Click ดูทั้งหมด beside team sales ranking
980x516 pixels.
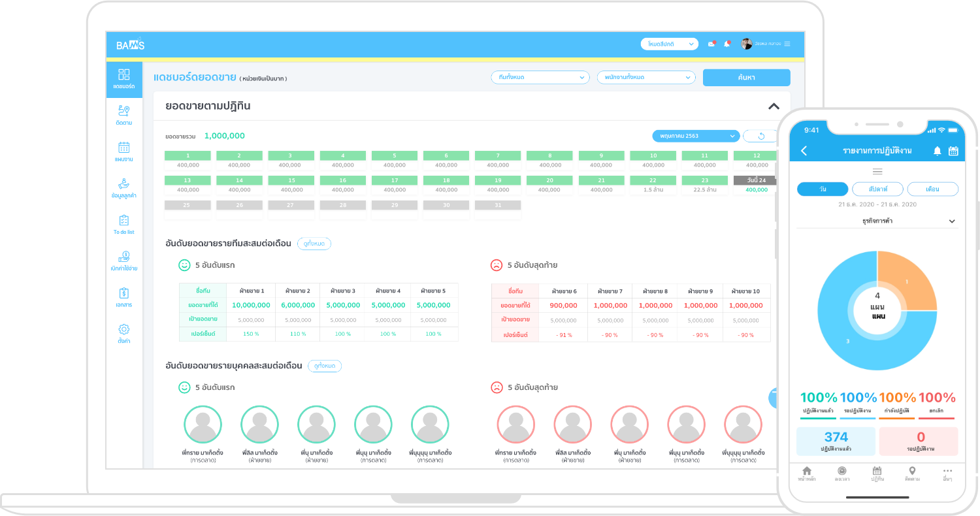pos(314,244)
